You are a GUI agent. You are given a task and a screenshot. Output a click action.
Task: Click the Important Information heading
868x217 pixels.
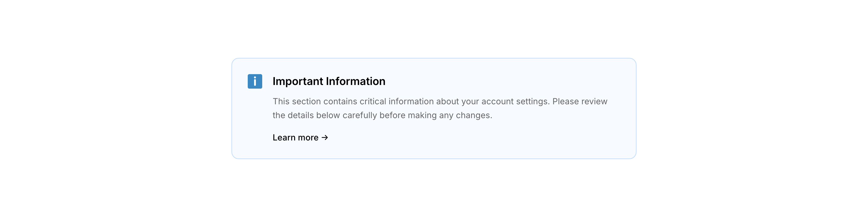point(329,81)
